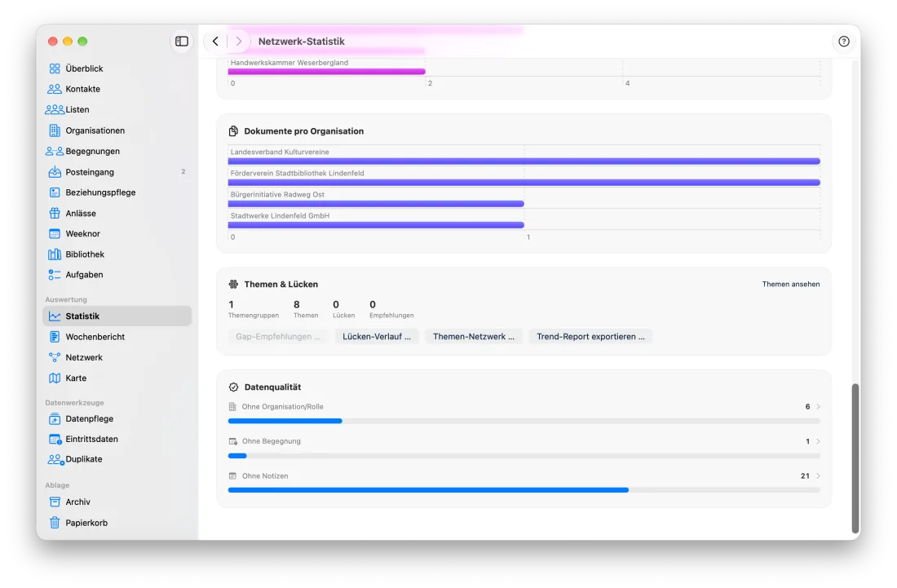Toggle the sidebar visibility icon
This screenshot has width=897, height=588.
(181, 41)
